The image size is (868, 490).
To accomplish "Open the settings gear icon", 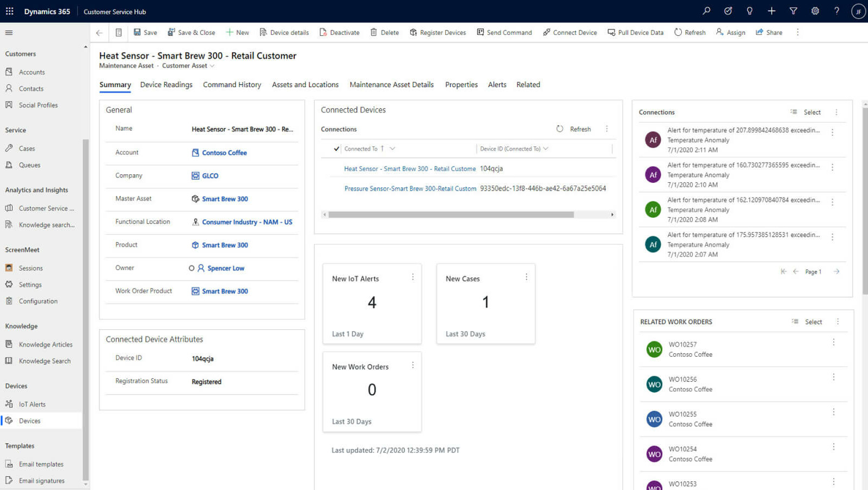I will coord(815,11).
